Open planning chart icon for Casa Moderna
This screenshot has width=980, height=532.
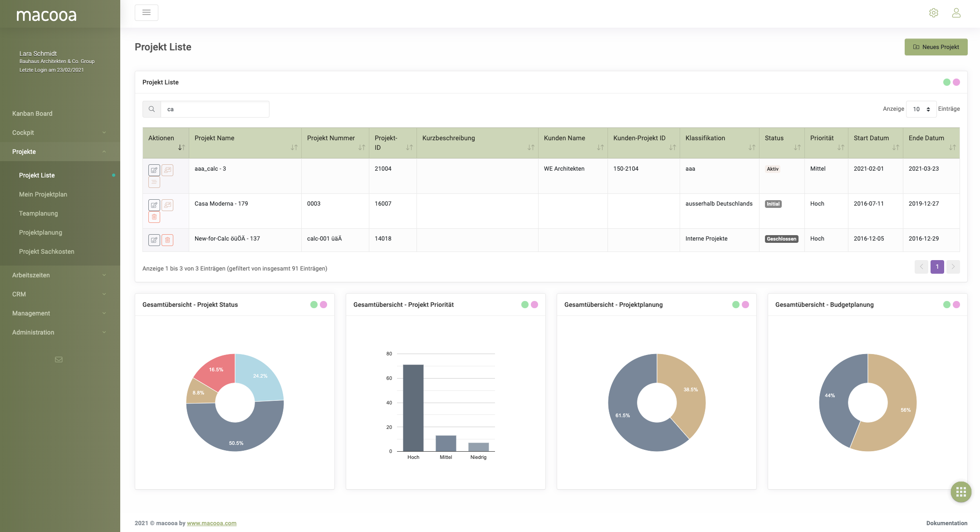click(167, 205)
